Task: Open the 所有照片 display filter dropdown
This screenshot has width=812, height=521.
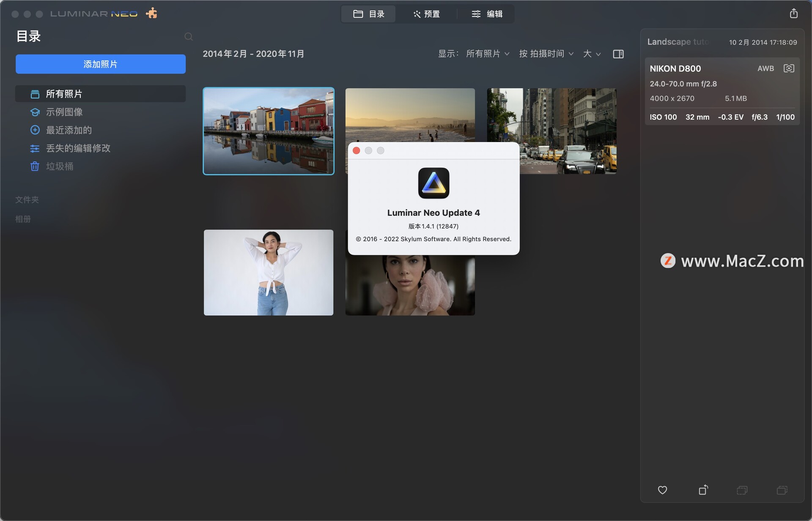Action: coord(487,54)
